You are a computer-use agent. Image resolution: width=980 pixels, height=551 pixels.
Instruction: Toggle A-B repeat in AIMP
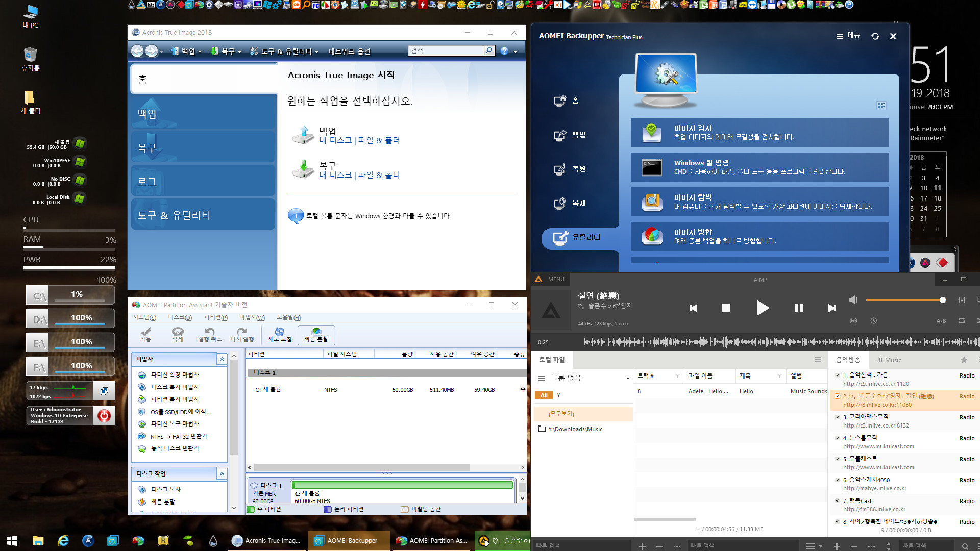click(941, 321)
